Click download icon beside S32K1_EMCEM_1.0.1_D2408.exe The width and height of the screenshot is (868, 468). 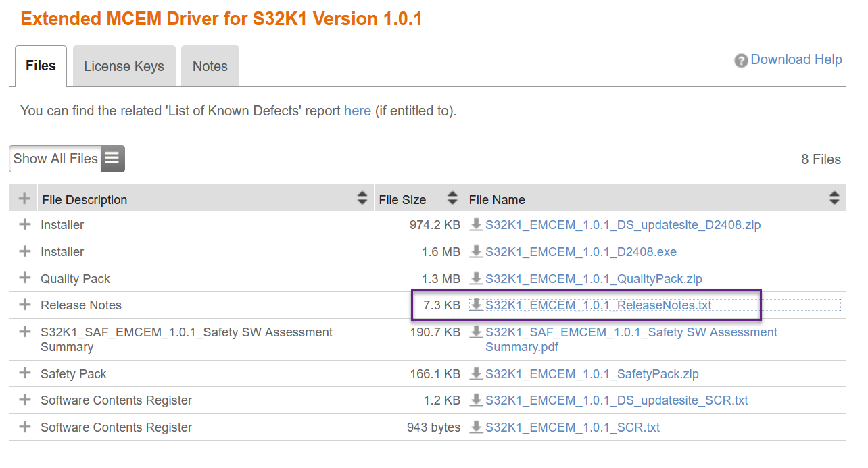(x=477, y=251)
